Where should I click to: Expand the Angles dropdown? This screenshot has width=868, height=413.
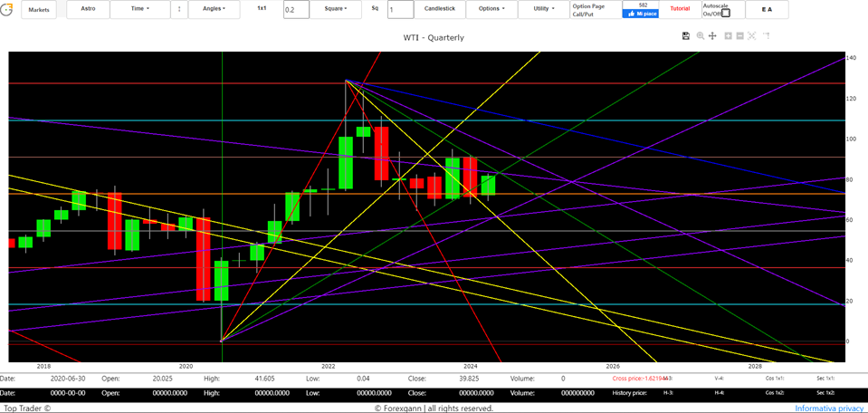pyautogui.click(x=214, y=9)
